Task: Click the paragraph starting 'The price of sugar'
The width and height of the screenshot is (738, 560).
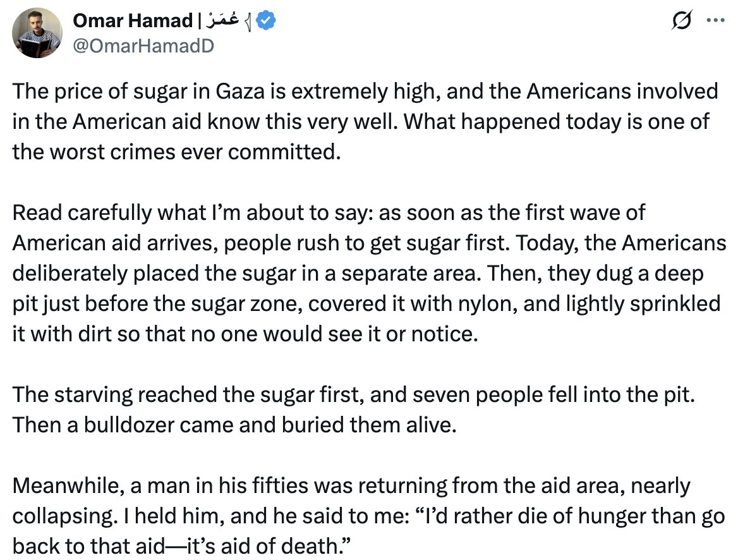Action: (365, 121)
